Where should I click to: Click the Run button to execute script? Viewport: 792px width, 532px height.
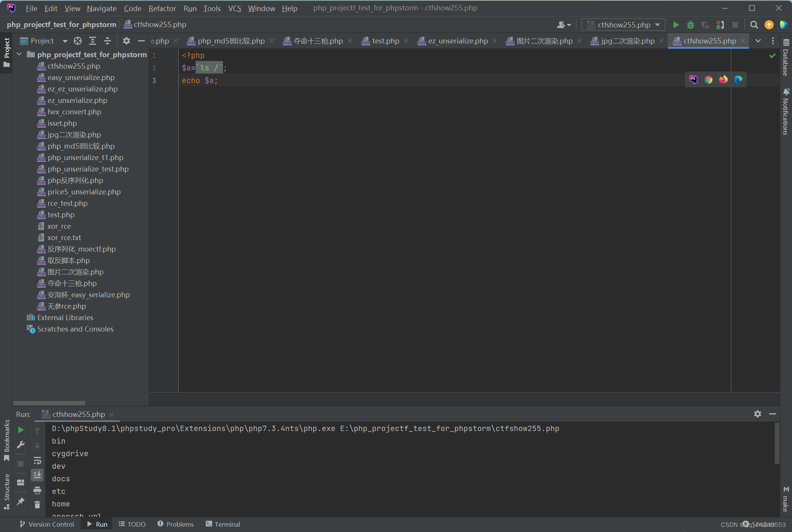coord(676,24)
